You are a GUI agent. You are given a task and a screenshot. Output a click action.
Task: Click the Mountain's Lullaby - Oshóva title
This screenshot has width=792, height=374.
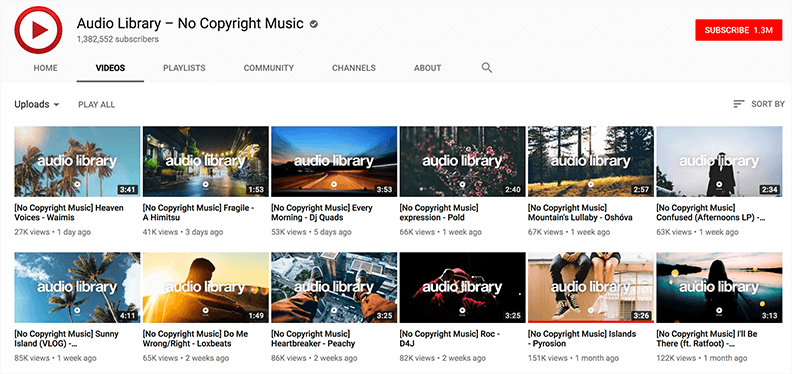coord(580,213)
